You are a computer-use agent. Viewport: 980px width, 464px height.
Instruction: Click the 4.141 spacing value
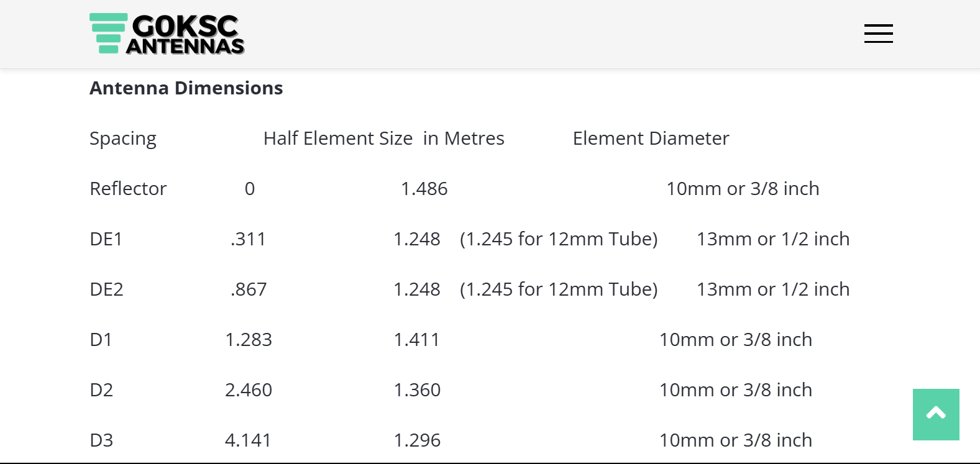248,440
